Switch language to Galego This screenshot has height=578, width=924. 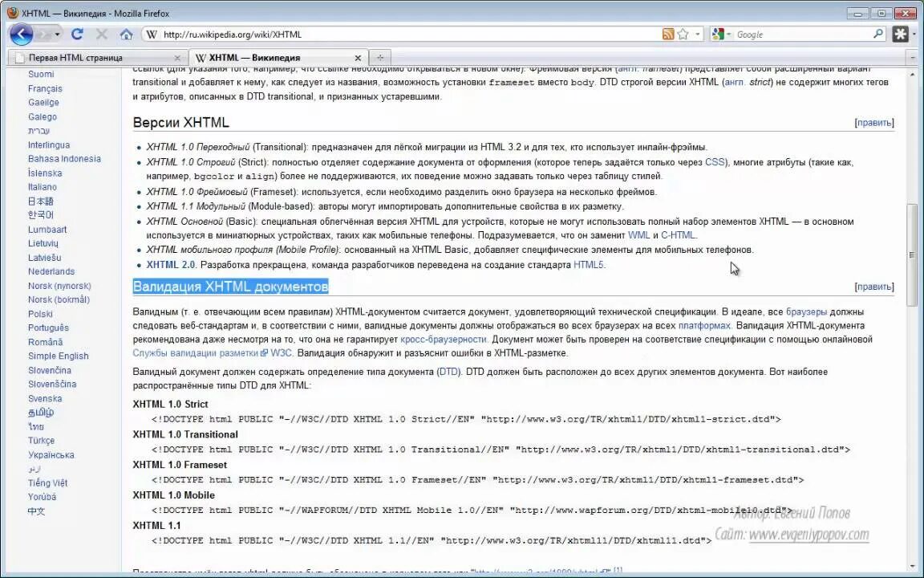click(43, 116)
